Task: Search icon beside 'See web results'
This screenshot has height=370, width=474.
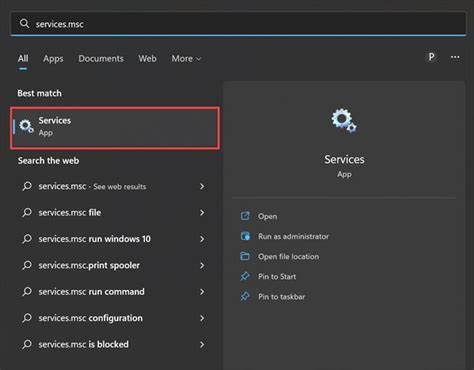Action: [27, 186]
